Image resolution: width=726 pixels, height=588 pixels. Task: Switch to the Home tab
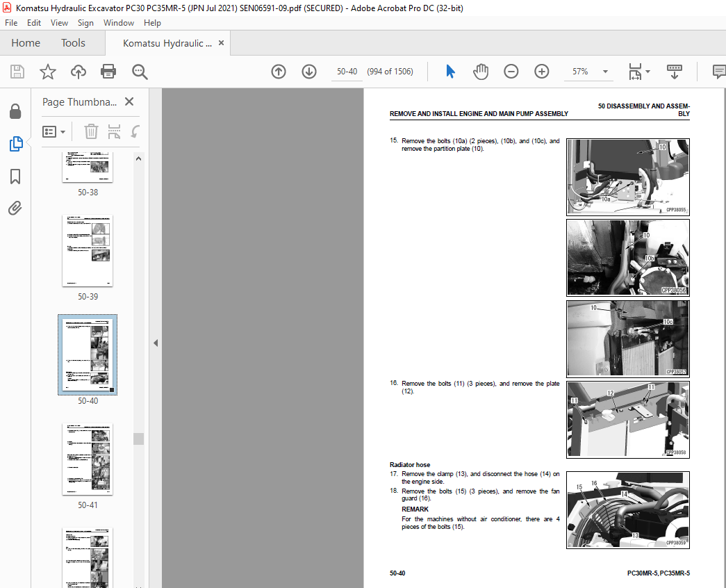pos(26,43)
